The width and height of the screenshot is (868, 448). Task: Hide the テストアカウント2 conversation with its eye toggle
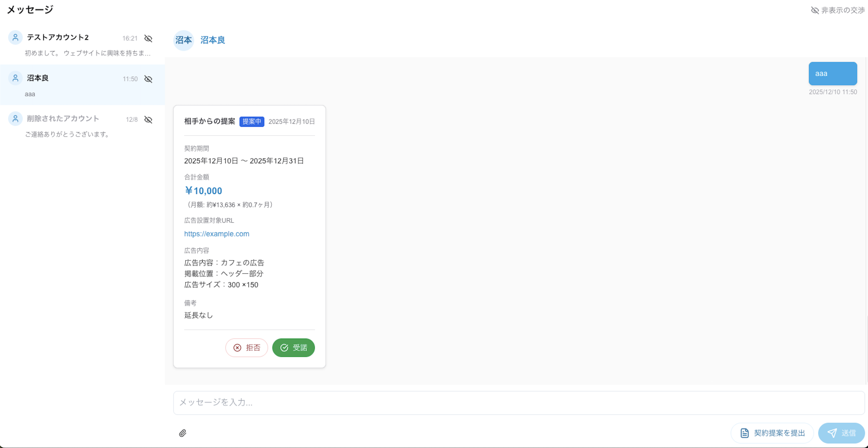tap(148, 38)
